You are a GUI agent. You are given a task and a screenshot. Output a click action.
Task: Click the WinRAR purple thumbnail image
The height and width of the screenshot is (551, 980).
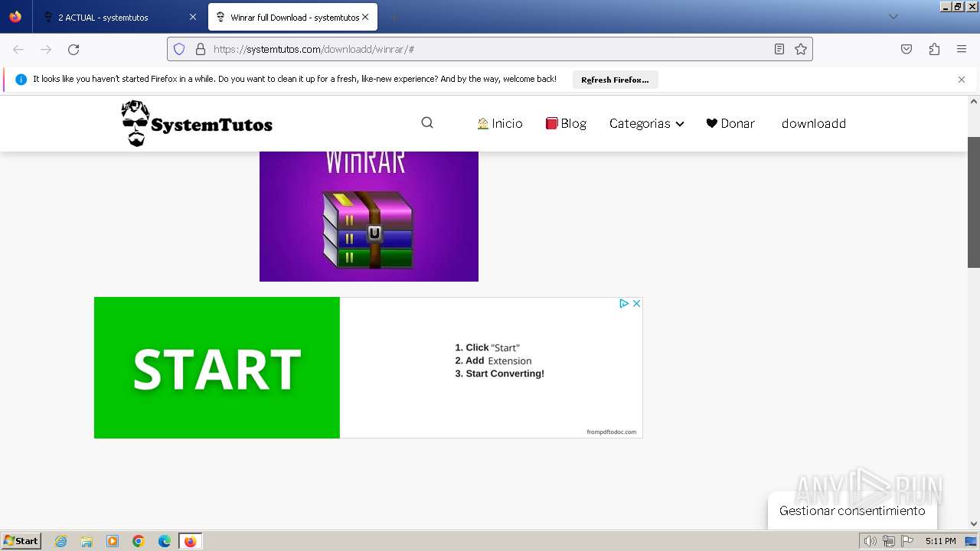369,217
